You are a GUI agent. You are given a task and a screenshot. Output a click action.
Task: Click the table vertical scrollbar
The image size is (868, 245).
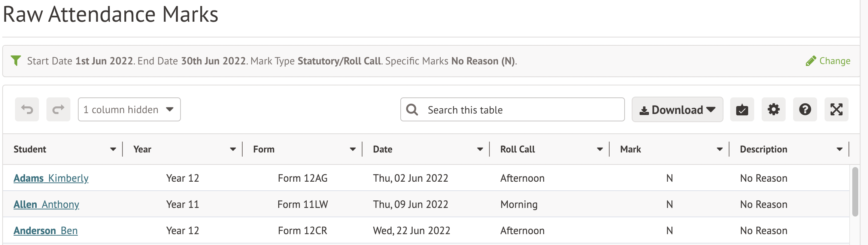[x=855, y=192]
